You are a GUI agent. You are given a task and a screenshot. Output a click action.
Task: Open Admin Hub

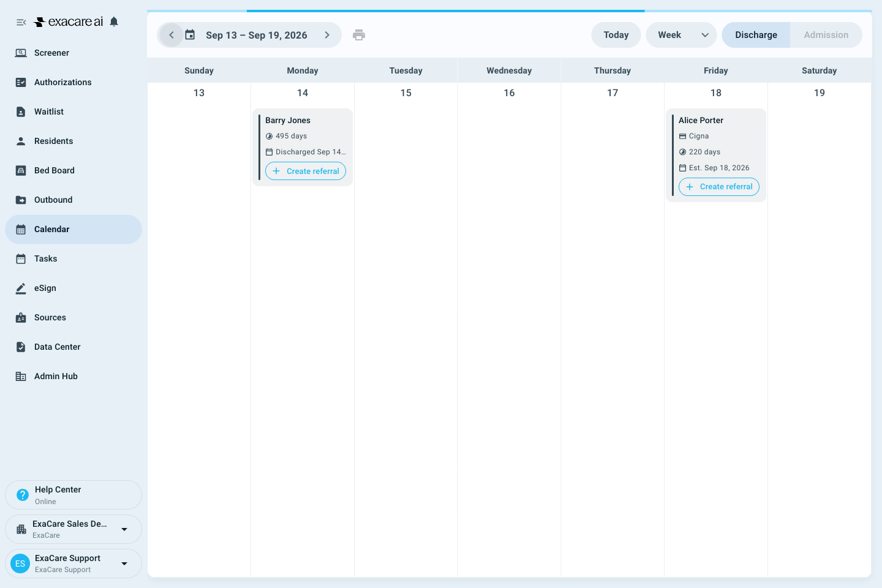(73, 377)
